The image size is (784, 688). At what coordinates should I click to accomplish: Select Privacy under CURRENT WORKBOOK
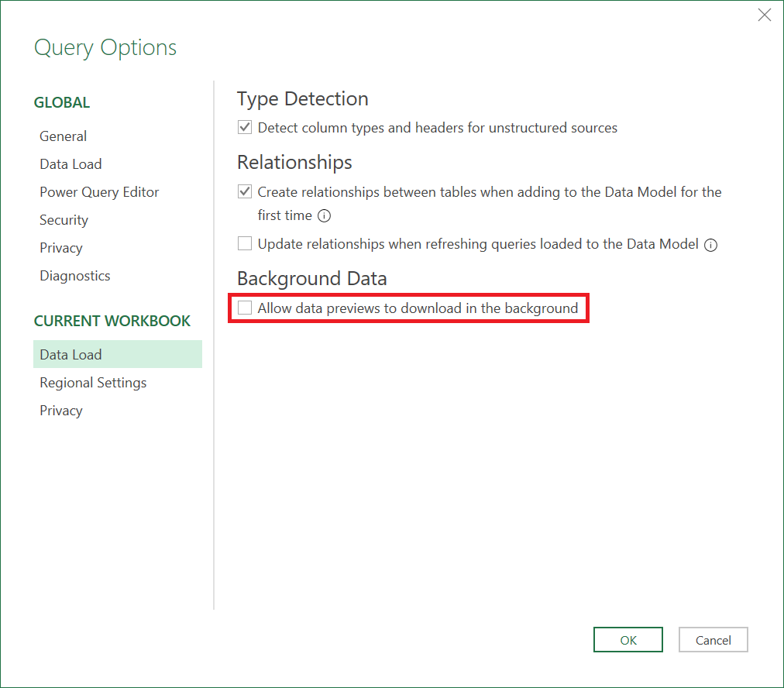click(60, 410)
